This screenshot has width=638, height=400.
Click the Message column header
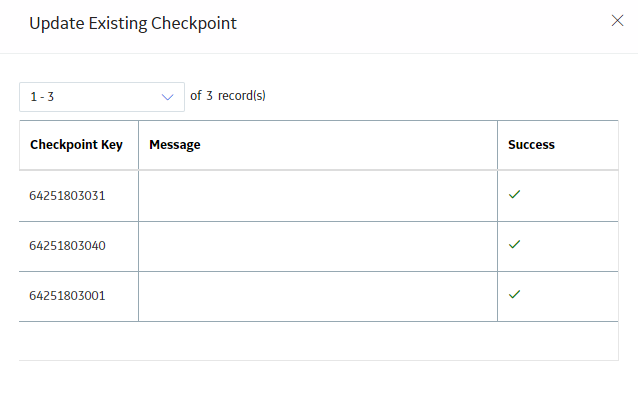coord(175,145)
